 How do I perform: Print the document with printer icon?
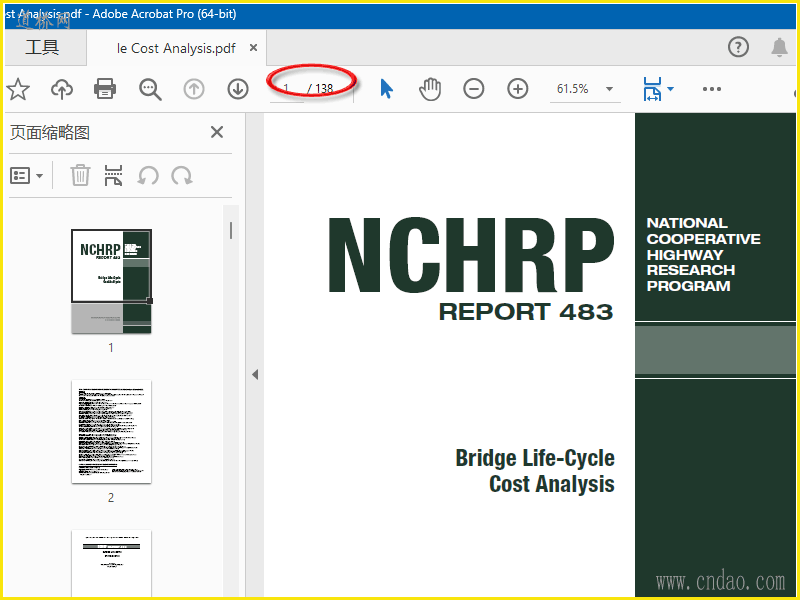coord(105,89)
